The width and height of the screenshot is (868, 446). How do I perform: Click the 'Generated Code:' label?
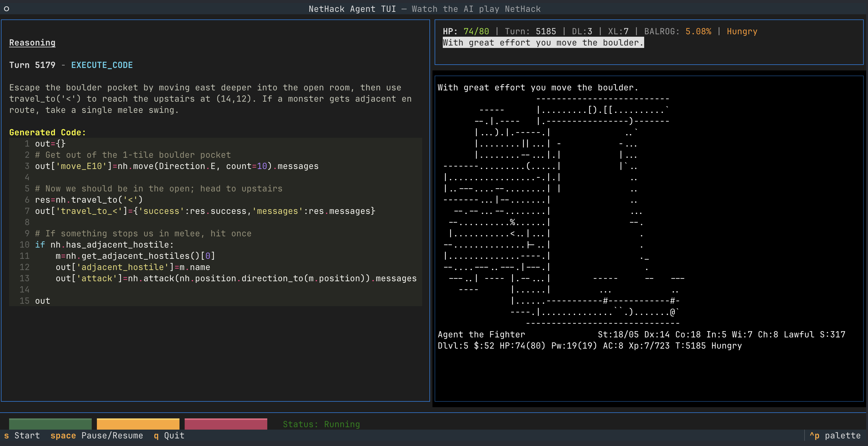(x=47, y=132)
